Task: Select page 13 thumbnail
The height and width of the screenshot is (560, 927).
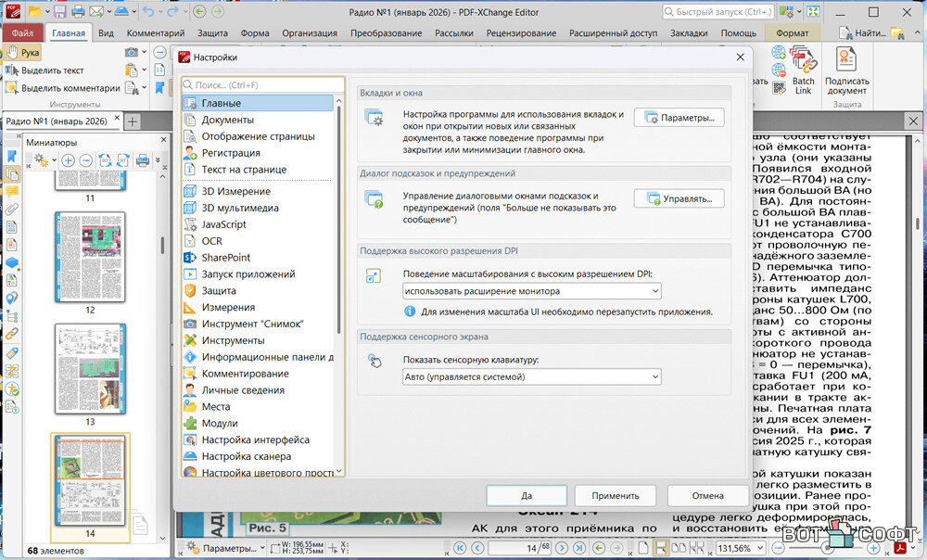Action: tap(90, 365)
